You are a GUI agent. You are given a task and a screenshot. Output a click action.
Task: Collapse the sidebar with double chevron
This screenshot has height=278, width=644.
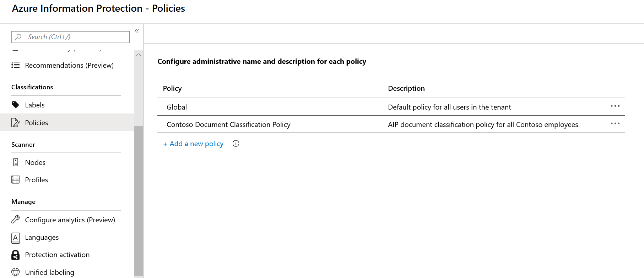click(x=137, y=31)
